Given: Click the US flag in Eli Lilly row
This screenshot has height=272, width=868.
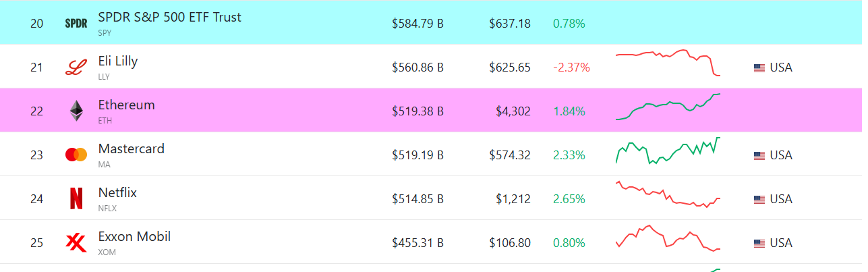Looking at the screenshot, I should coord(759,68).
